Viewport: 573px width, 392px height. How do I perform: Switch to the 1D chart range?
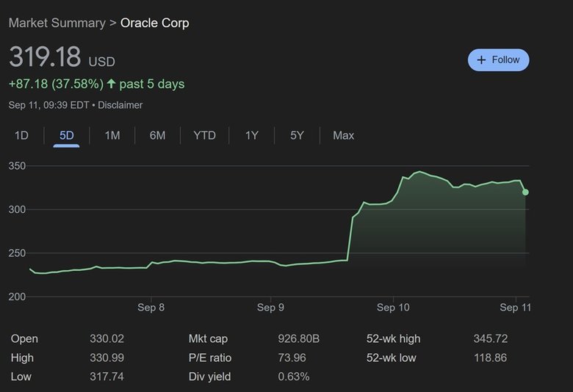coord(21,136)
